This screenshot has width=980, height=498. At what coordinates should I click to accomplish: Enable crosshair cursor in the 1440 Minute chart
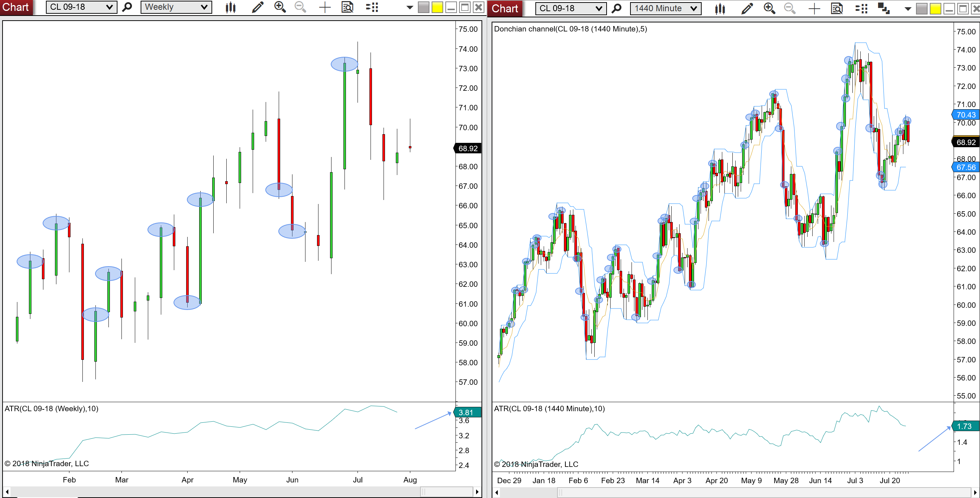tap(814, 8)
